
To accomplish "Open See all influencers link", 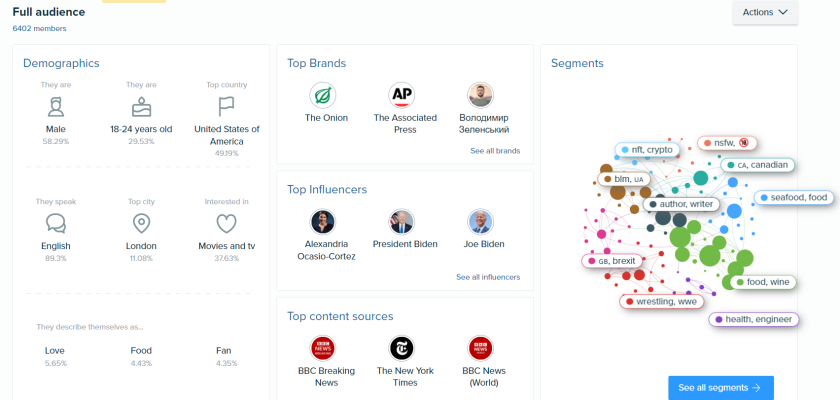I will [488, 277].
